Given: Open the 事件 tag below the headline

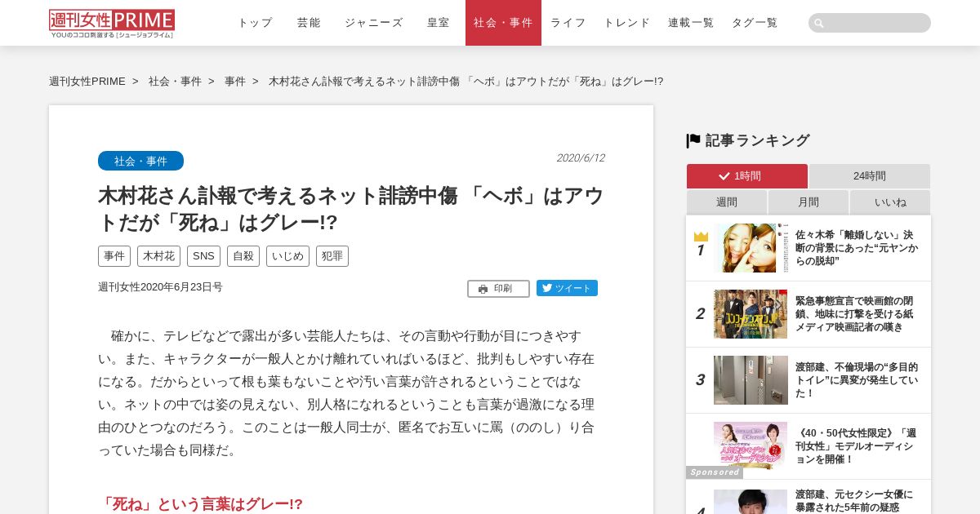Looking at the screenshot, I should point(114,256).
